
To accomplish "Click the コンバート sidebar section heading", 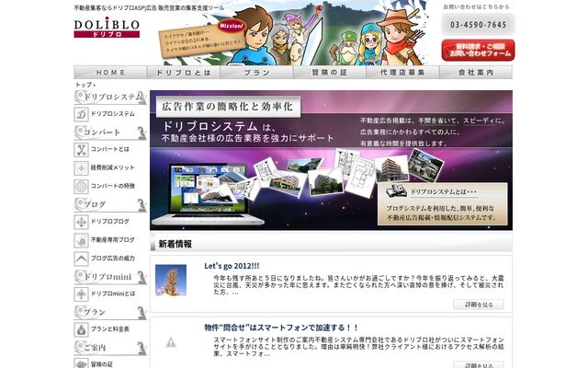I will [110, 132].
